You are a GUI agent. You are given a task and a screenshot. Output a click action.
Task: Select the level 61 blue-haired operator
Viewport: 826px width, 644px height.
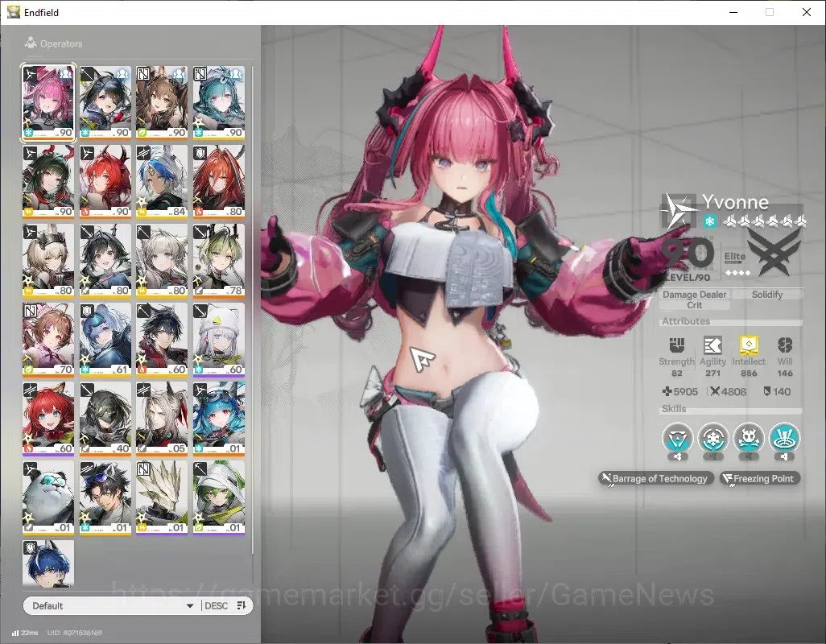coord(105,340)
